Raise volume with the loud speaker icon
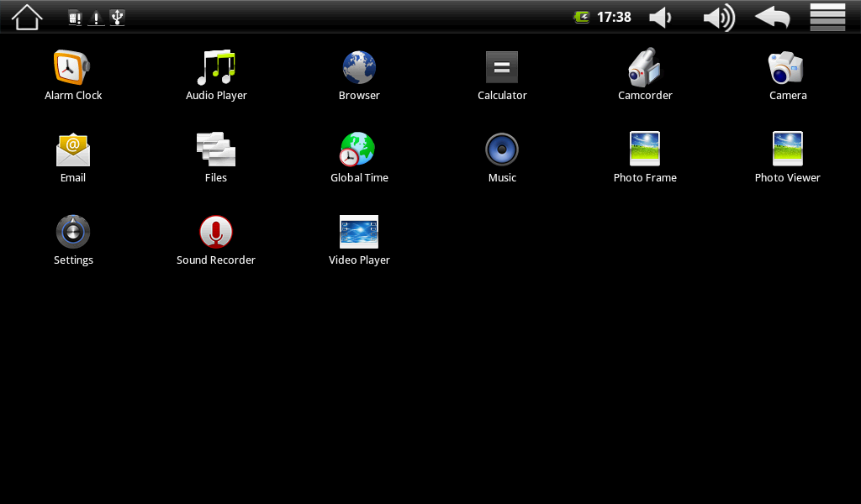 (x=720, y=18)
